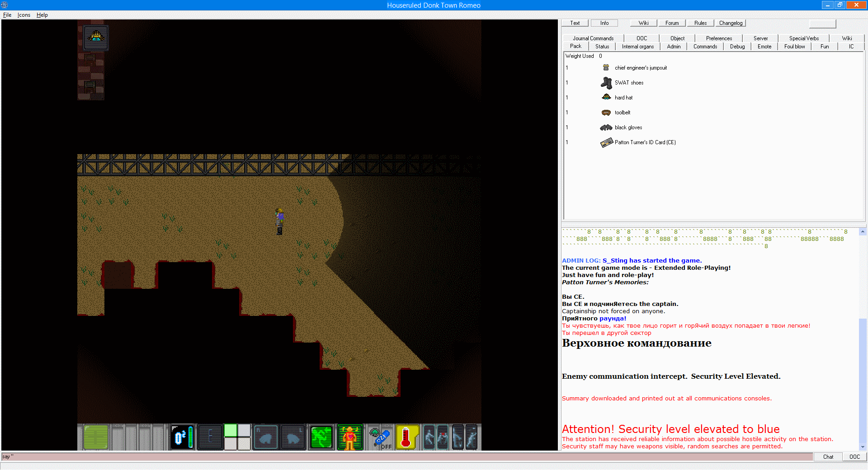
Task: Open the Forum link button
Action: click(672, 23)
